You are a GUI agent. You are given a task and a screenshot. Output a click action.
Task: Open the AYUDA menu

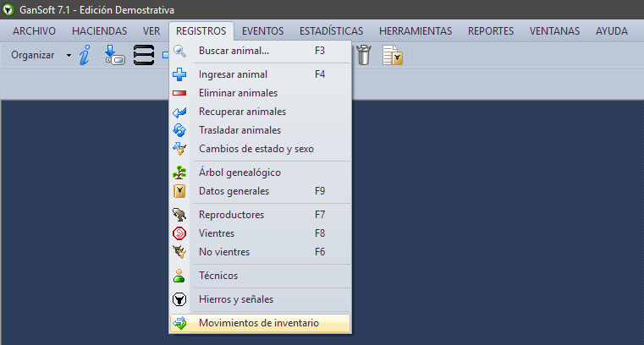pyautogui.click(x=612, y=31)
